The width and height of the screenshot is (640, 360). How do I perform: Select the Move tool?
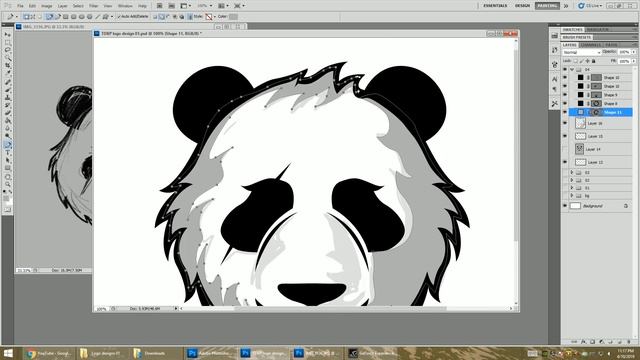tap(7, 35)
